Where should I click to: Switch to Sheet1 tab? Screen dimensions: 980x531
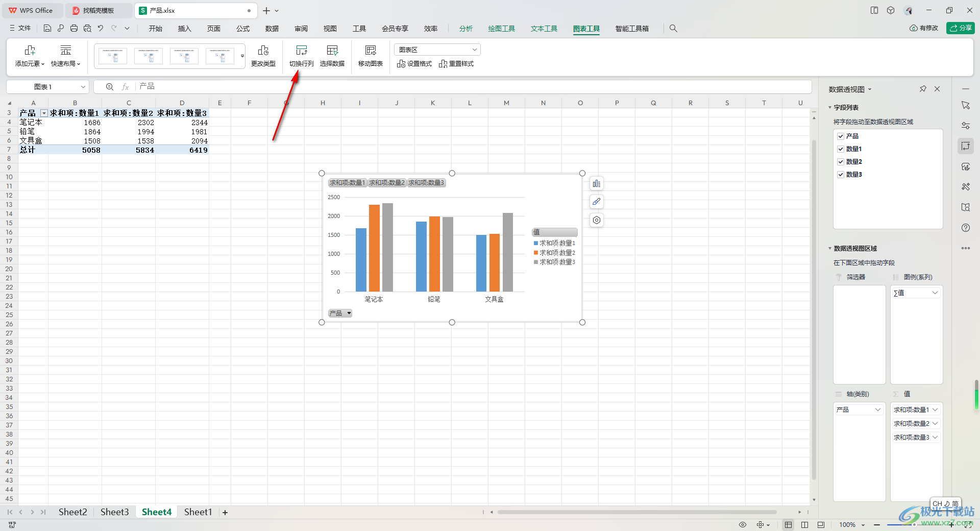click(x=198, y=512)
